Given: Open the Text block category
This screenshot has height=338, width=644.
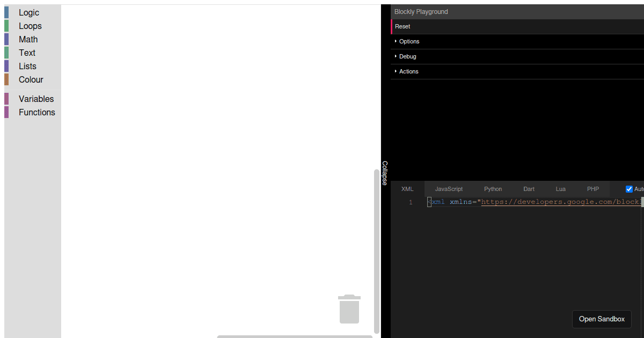Looking at the screenshot, I should click(x=27, y=53).
